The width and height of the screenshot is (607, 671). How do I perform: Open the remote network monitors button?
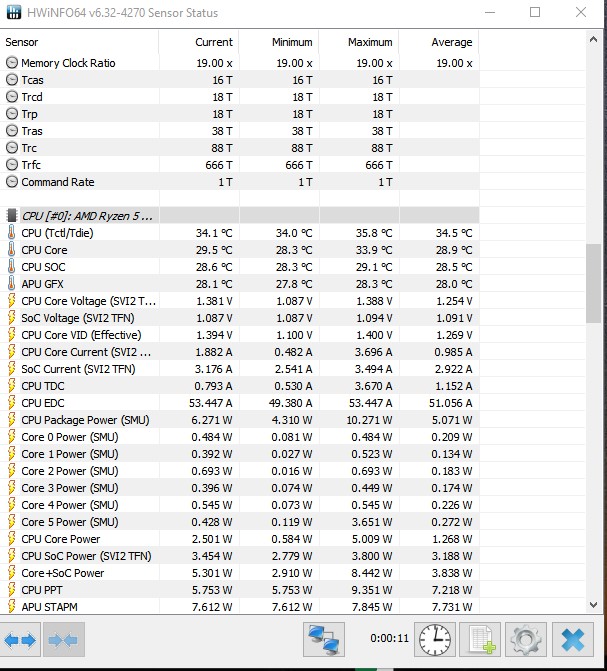pyautogui.click(x=324, y=640)
